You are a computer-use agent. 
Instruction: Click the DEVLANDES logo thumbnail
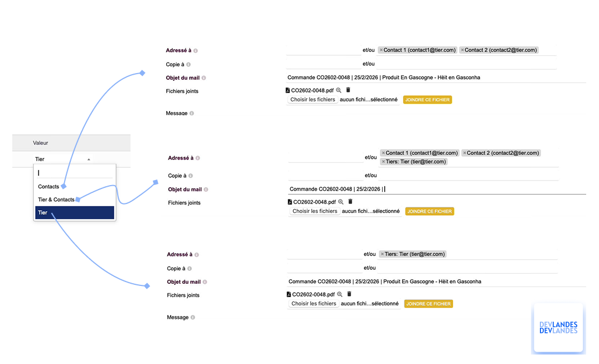[558, 328]
